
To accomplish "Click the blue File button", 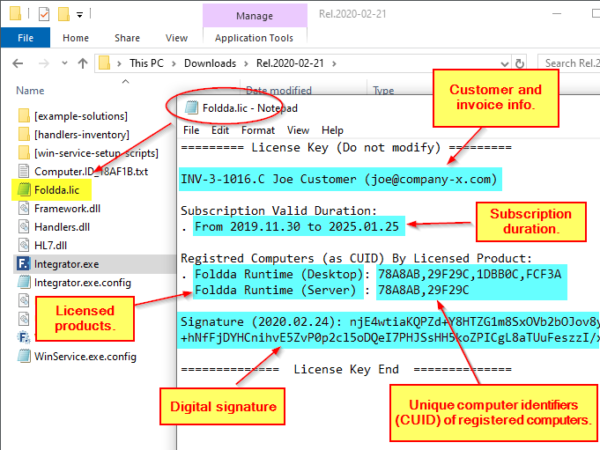I will point(25,38).
